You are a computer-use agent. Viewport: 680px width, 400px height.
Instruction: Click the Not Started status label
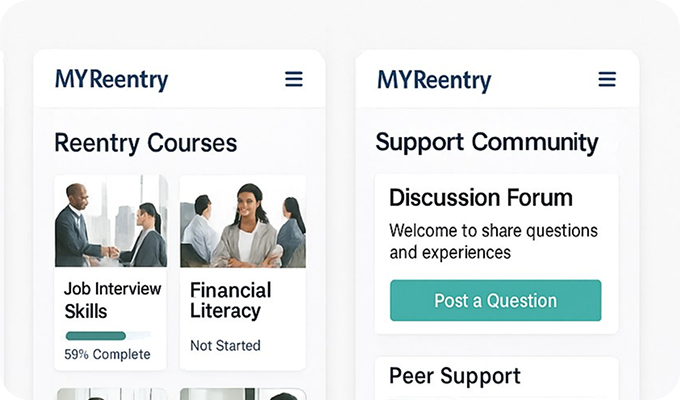225,346
